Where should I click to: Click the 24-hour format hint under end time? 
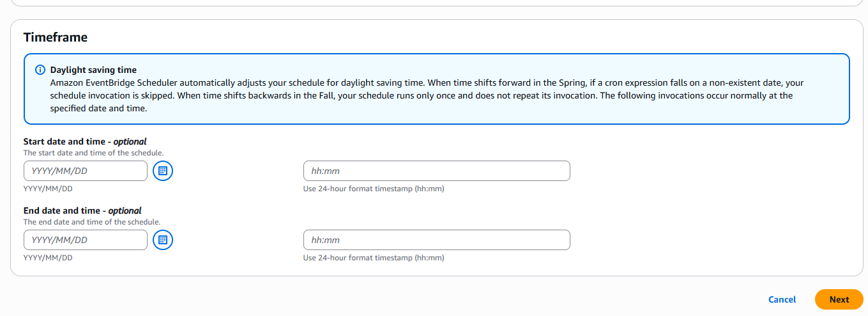point(374,258)
